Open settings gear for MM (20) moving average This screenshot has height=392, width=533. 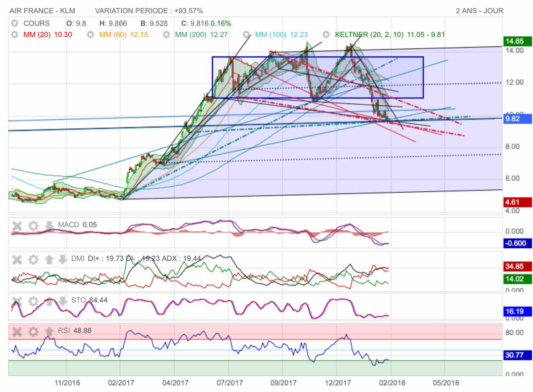pyautogui.click(x=14, y=35)
